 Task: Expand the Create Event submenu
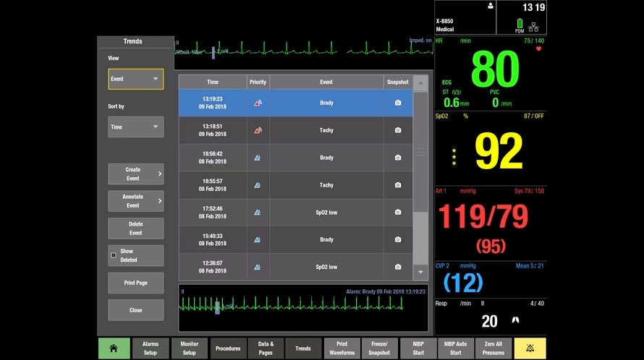[x=136, y=173]
